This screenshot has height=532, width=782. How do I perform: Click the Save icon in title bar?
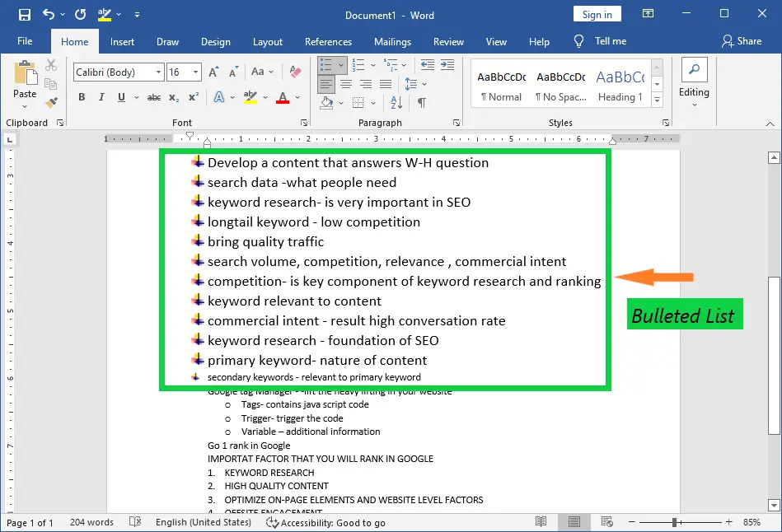[24, 14]
